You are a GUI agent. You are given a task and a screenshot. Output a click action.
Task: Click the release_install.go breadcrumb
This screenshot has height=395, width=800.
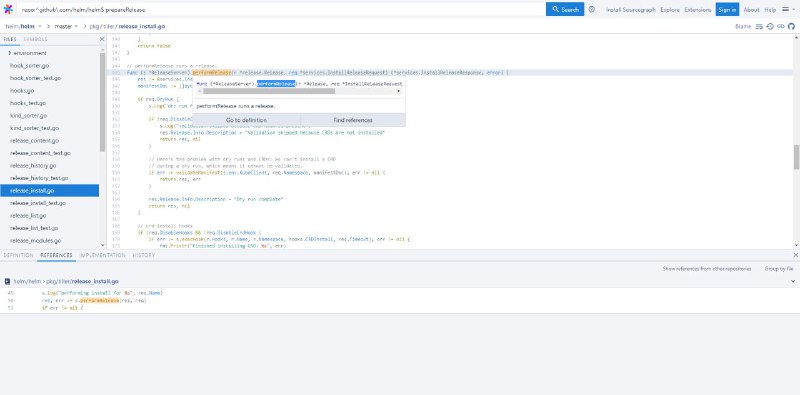141,26
